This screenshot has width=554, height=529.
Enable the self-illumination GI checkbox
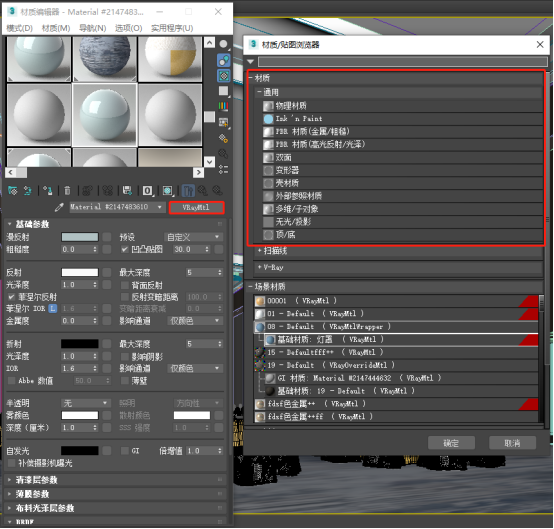[124, 451]
